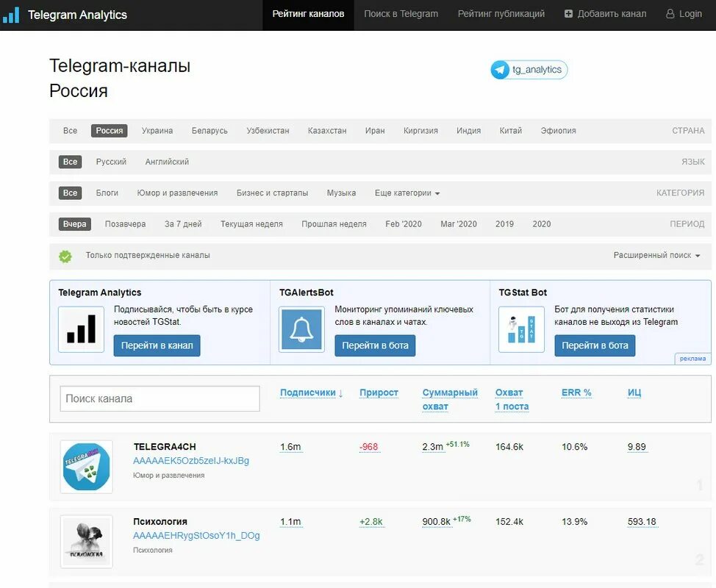The image size is (716, 588).
Task: Click the TGAlertsBot bell icon
Action: point(301,329)
